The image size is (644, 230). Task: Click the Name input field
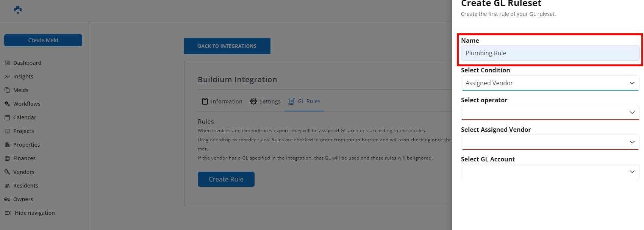click(x=550, y=53)
